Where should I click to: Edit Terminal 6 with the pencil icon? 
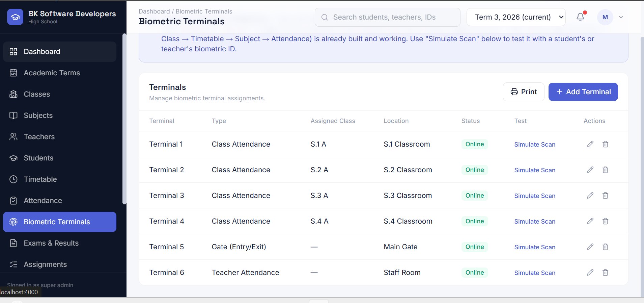[590, 273]
